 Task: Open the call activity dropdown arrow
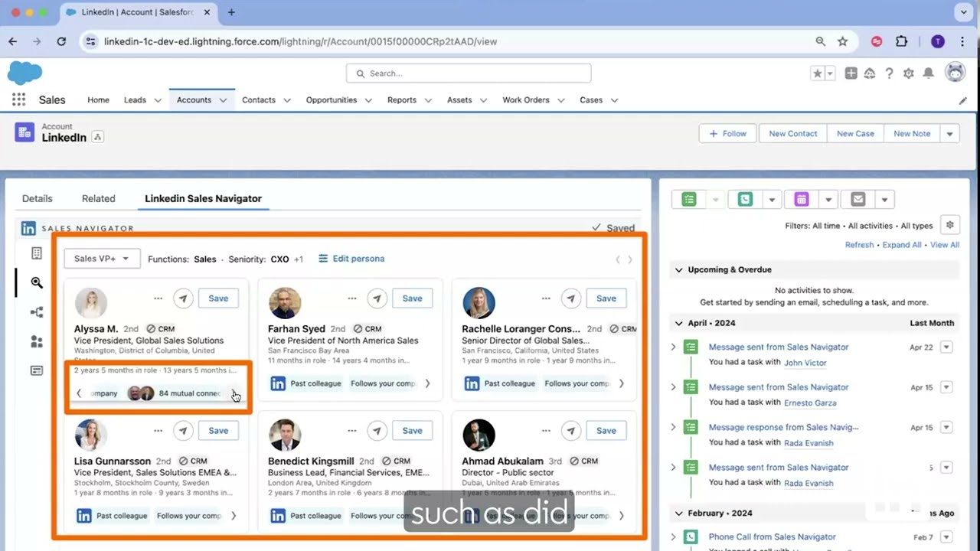click(772, 200)
